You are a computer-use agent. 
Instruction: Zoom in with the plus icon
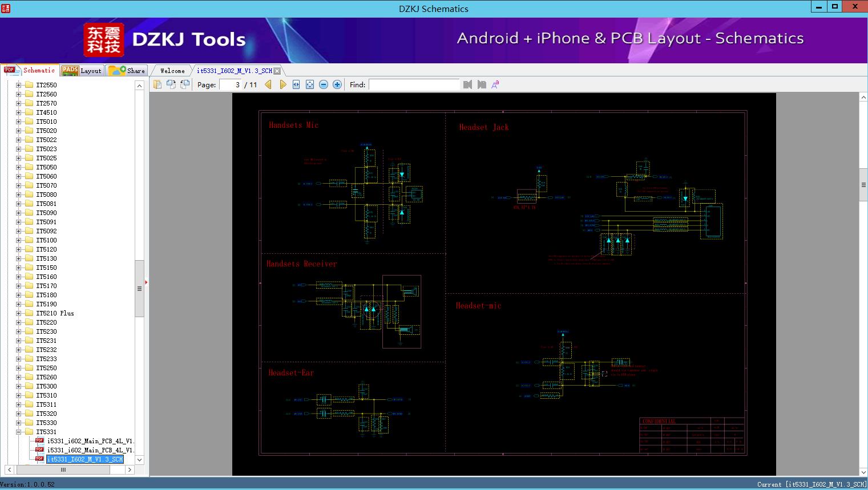tap(337, 84)
